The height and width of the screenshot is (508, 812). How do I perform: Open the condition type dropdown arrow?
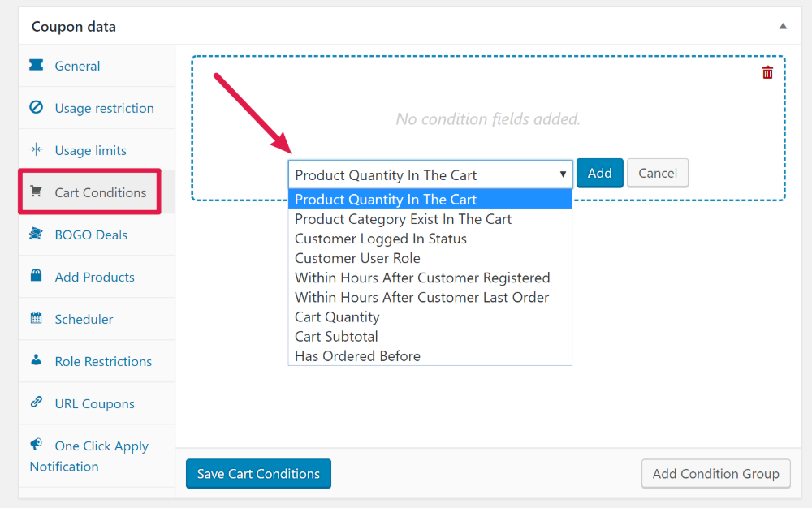tap(563, 174)
